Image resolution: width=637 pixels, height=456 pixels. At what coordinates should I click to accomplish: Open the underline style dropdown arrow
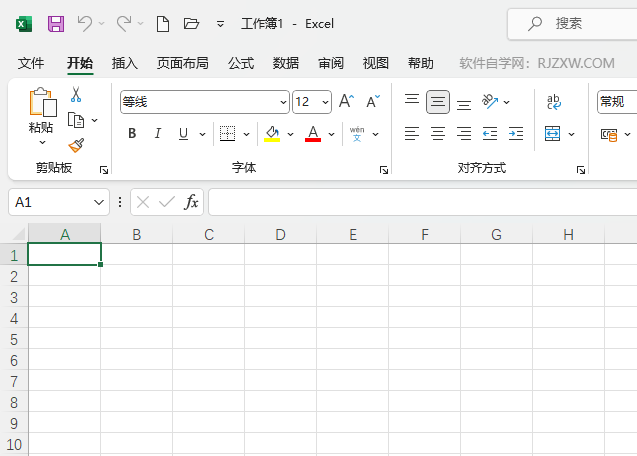pos(202,134)
